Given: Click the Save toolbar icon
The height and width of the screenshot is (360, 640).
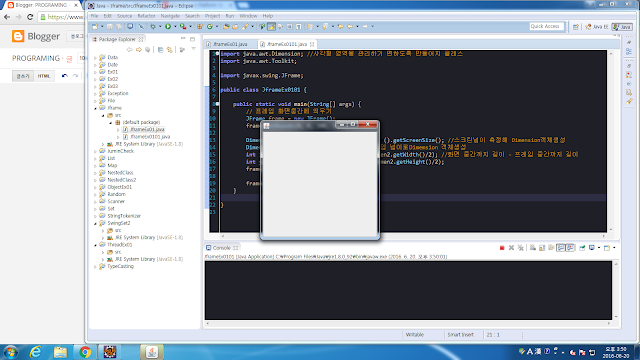Looking at the screenshot, I should (109, 27).
